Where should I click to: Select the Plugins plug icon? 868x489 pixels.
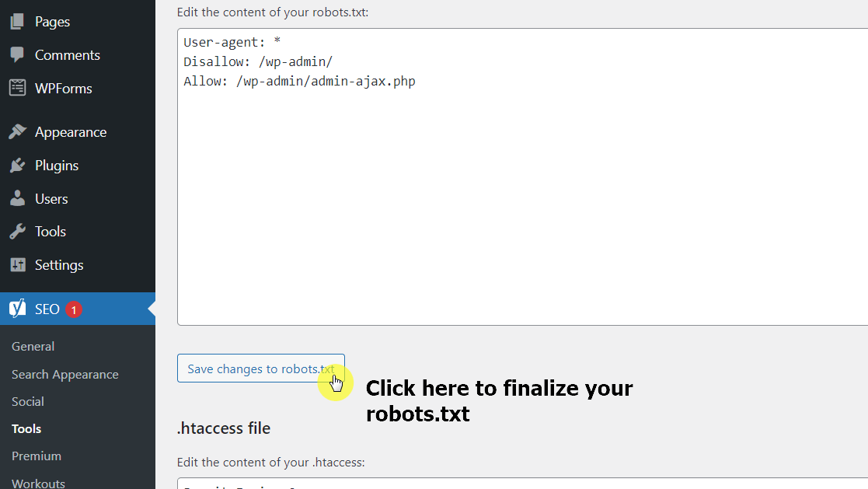coord(16,165)
